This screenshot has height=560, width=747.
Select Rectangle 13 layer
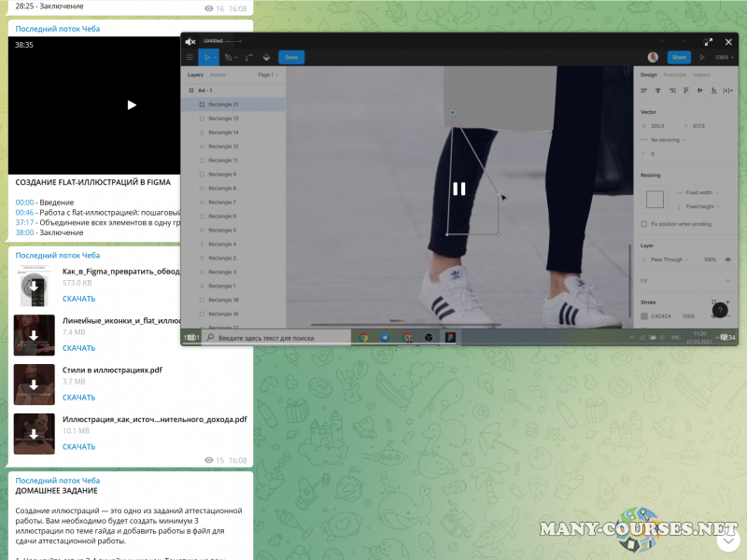pyautogui.click(x=223, y=119)
